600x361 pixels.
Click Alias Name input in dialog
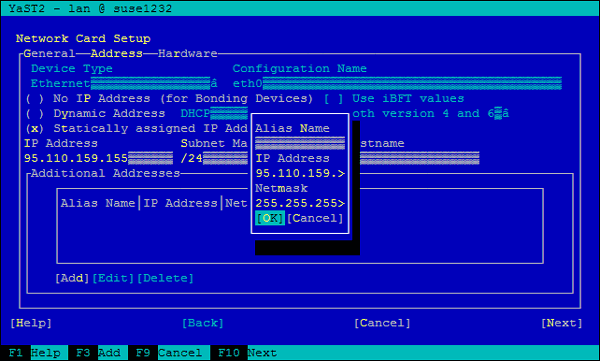point(300,143)
